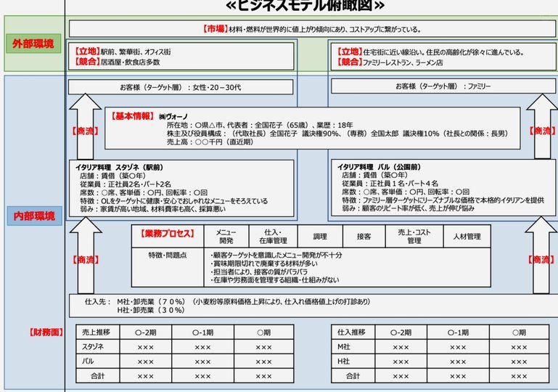
Task: Click the '【基本情報】' heading
Action: [x=131, y=116]
